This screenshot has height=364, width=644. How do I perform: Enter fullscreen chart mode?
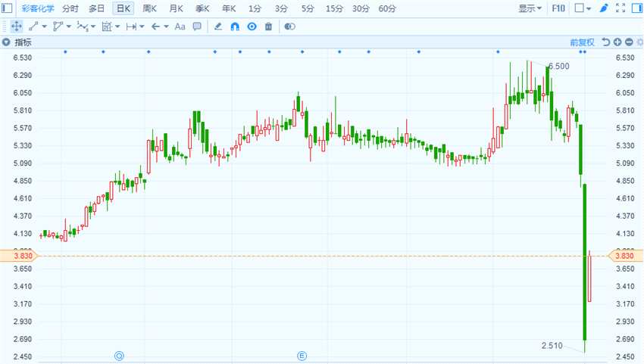621,8
